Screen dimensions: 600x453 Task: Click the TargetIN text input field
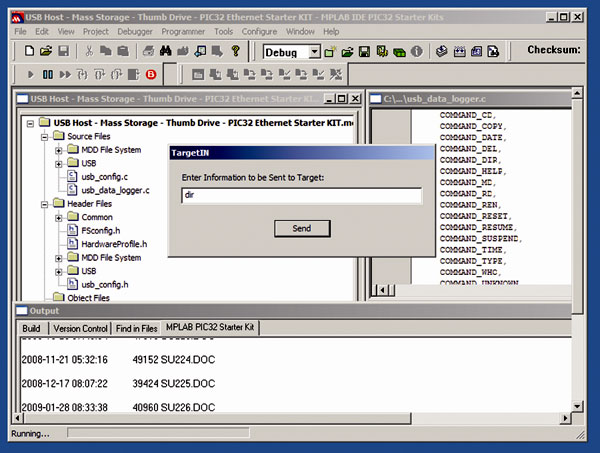point(302,195)
